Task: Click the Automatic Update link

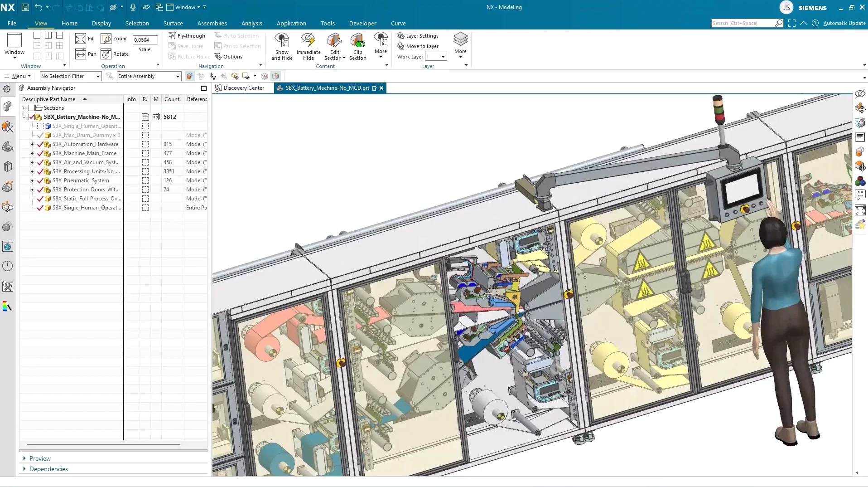Action: pyautogui.click(x=845, y=23)
